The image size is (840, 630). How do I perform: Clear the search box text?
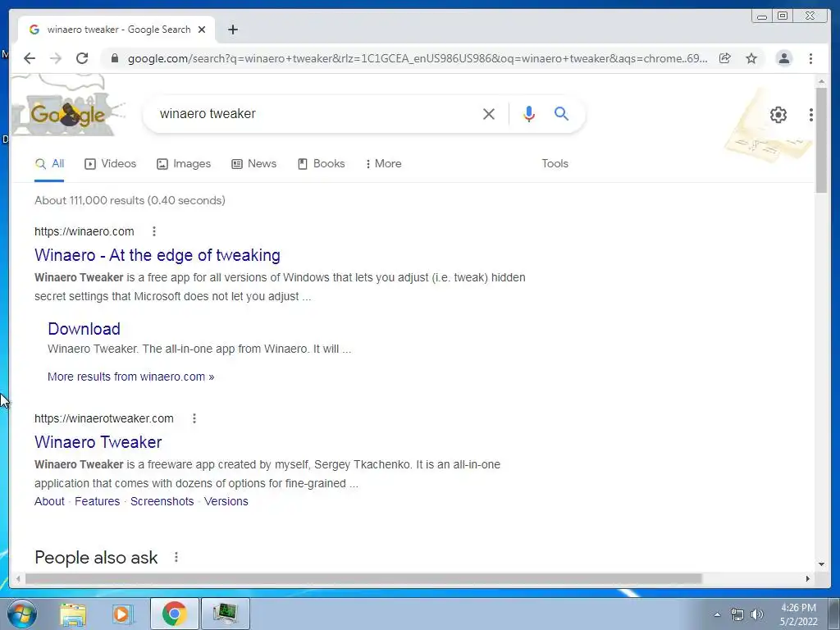click(x=489, y=113)
